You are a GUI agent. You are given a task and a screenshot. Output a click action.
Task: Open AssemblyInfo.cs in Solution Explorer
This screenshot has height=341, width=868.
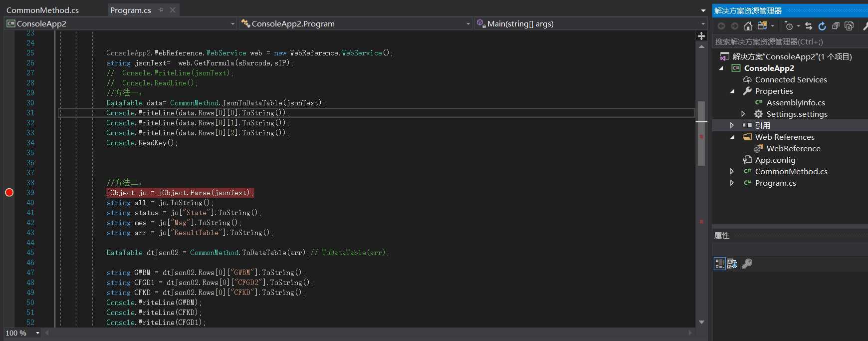coord(796,103)
